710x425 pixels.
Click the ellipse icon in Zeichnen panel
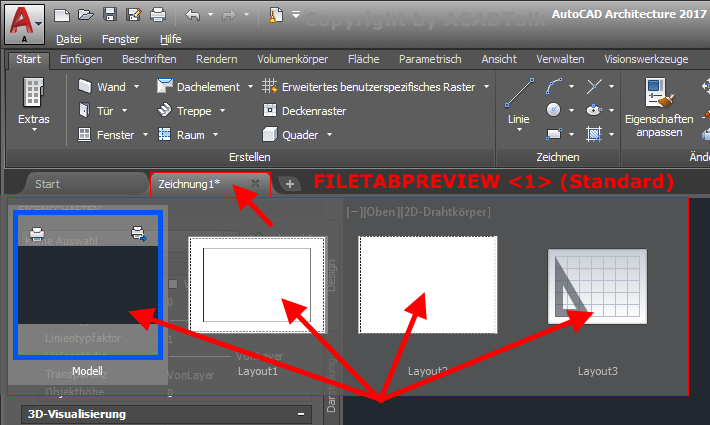tap(594, 110)
